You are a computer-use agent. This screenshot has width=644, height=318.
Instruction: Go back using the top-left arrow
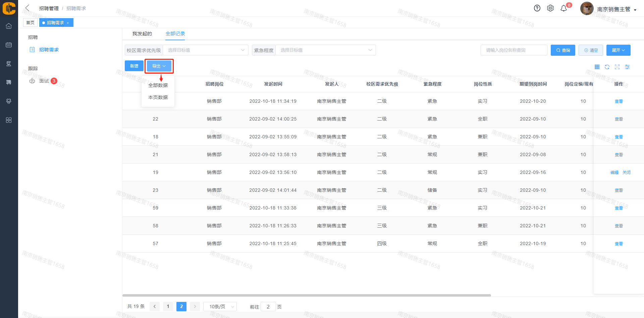point(28,8)
